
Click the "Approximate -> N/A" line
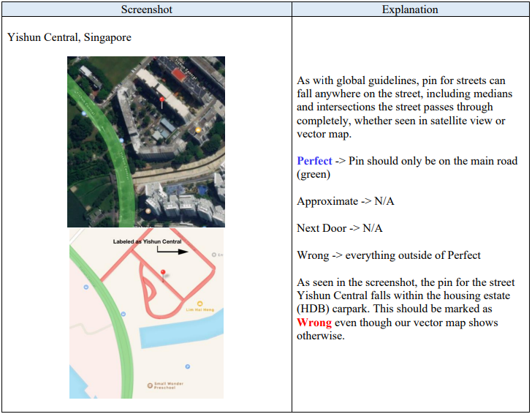[346, 201]
